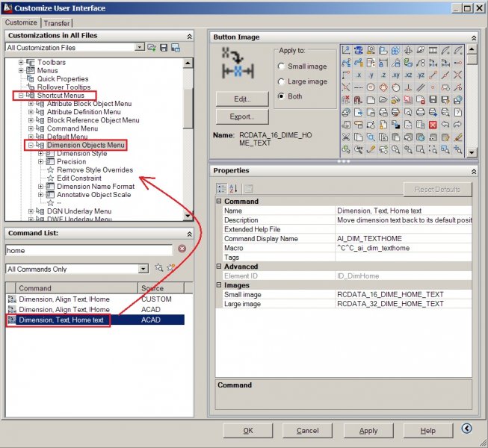Pick the question mark page icon
This screenshot has width=488, height=448.
tap(458, 112)
